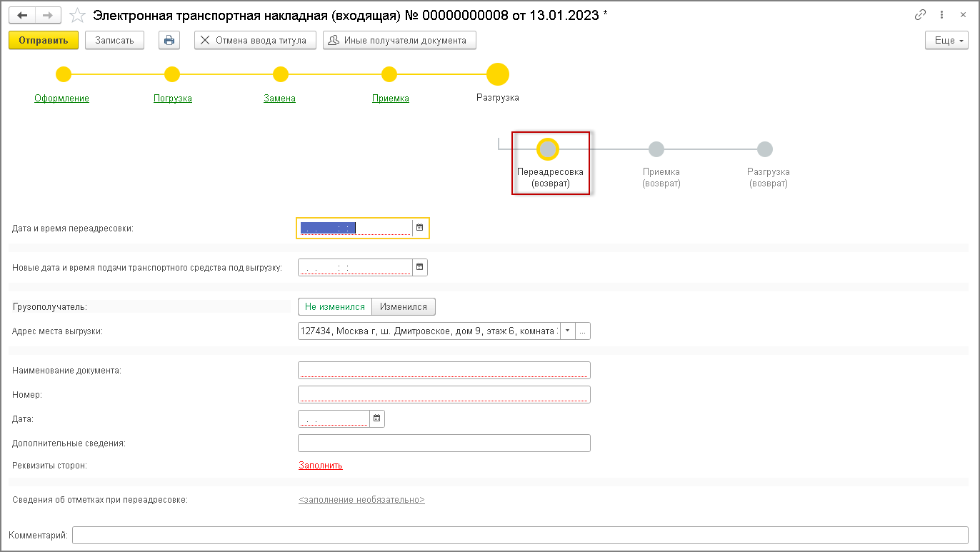Click the Наименование документа field
Image resolution: width=980 pixels, height=552 pixels.
pyautogui.click(x=444, y=370)
